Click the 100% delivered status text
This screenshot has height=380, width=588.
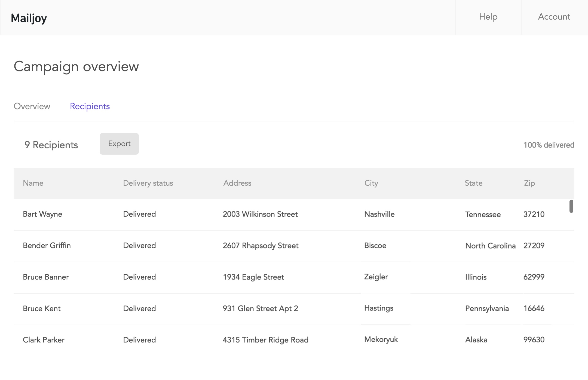coord(549,145)
